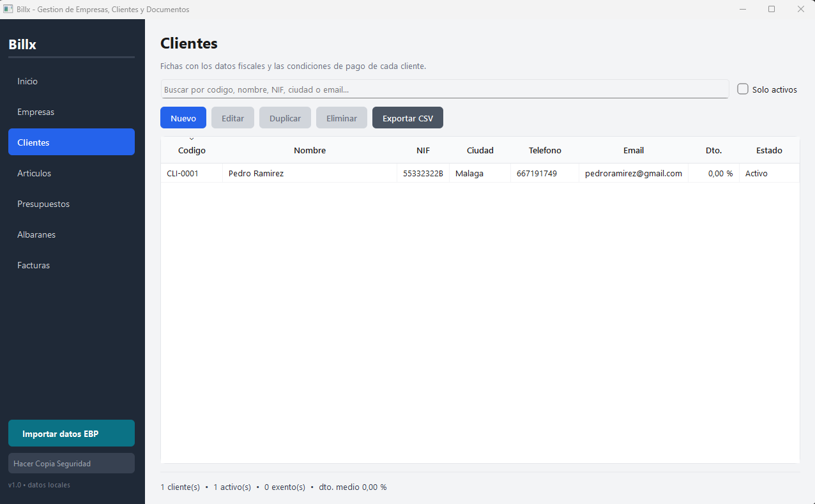Click the Dto. column header
Screen dimensions: 815x504
pos(713,151)
